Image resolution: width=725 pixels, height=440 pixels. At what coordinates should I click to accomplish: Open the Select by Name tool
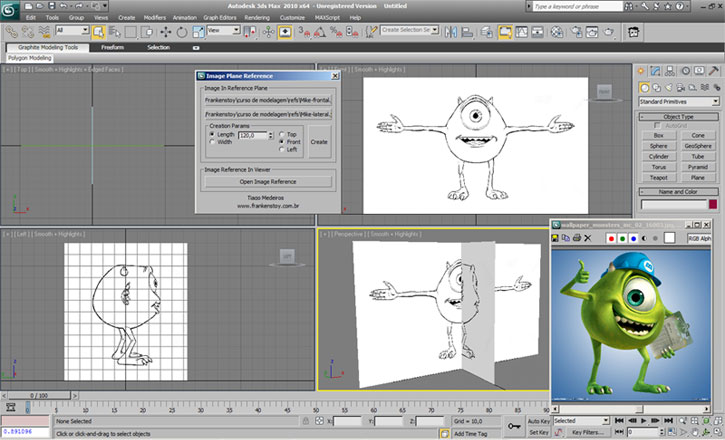pyautogui.click(x=115, y=32)
